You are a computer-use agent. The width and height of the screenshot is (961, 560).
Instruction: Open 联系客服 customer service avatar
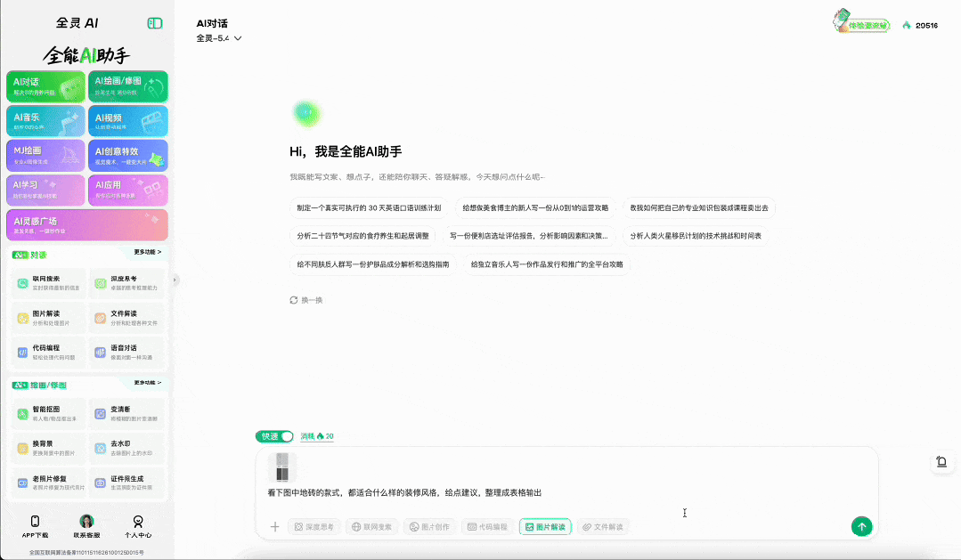tap(86, 522)
